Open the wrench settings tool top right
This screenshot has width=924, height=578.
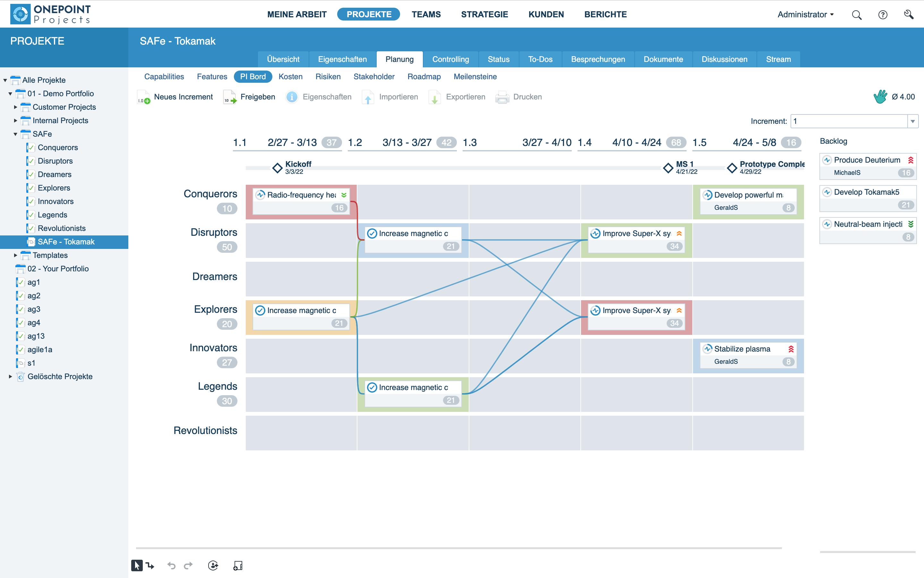pyautogui.click(x=909, y=14)
